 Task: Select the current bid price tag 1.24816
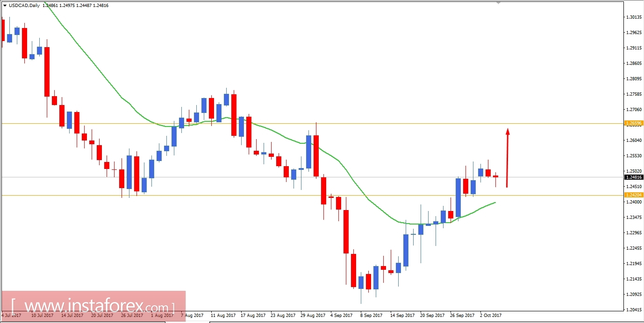(x=633, y=177)
